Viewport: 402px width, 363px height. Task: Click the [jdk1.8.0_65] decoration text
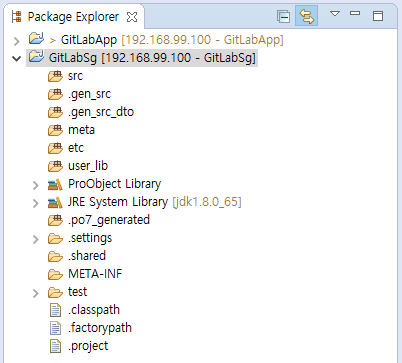pos(207,202)
